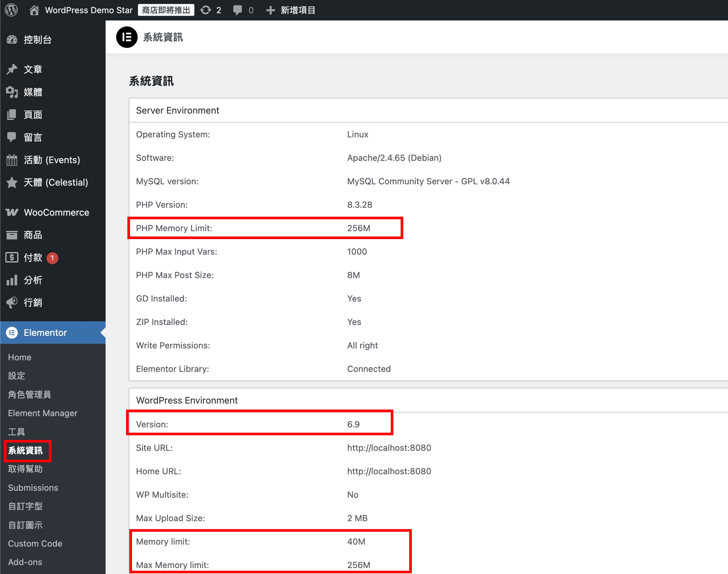
Task: Click the updates refresh icon
Action: (x=206, y=10)
